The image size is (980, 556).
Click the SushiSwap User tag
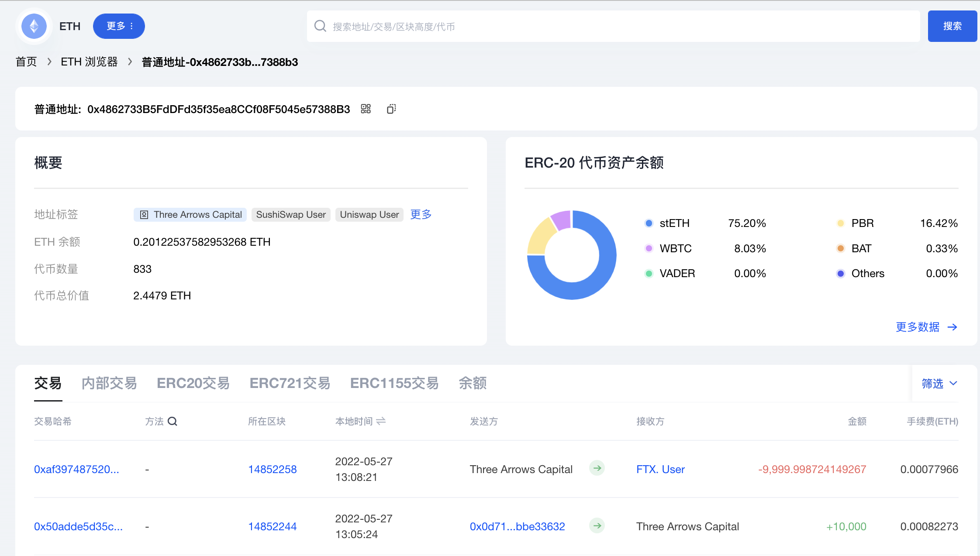tap(291, 215)
